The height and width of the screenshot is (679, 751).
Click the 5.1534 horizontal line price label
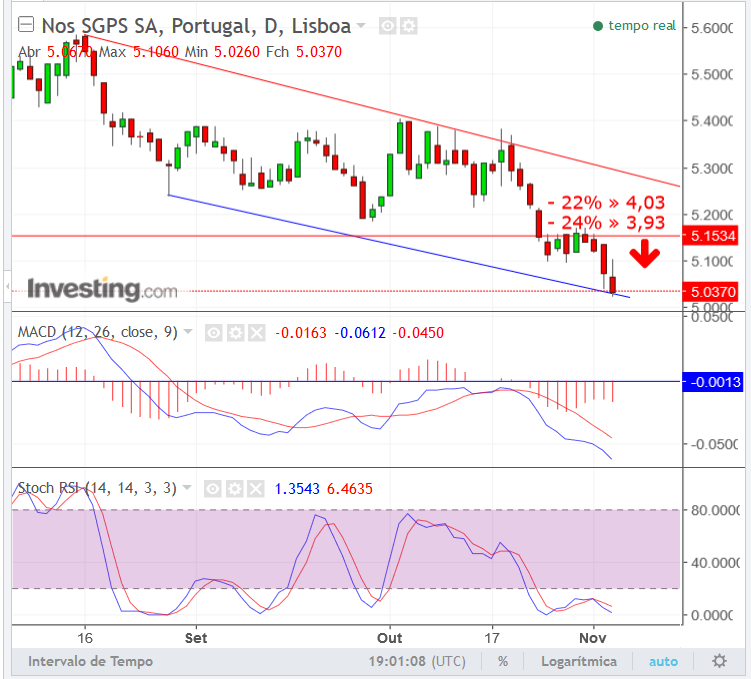point(710,236)
